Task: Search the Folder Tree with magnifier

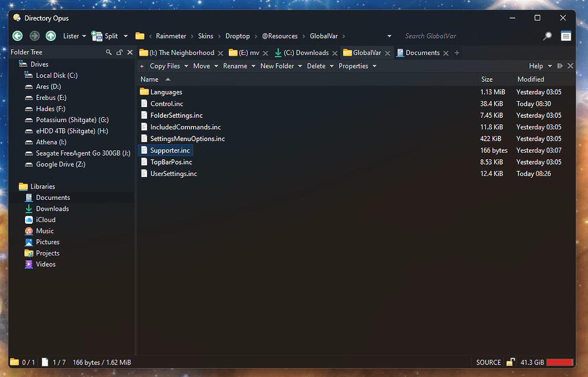Action: [x=109, y=52]
